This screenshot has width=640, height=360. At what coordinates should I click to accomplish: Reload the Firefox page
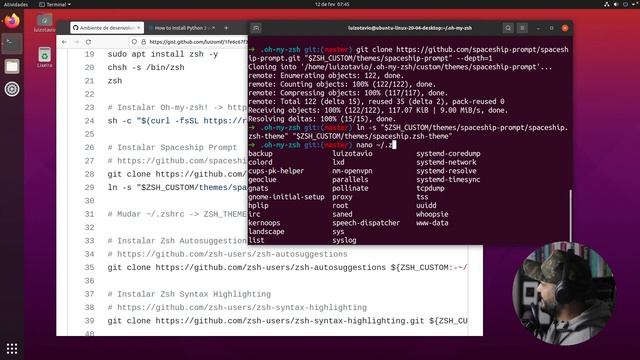(89, 42)
